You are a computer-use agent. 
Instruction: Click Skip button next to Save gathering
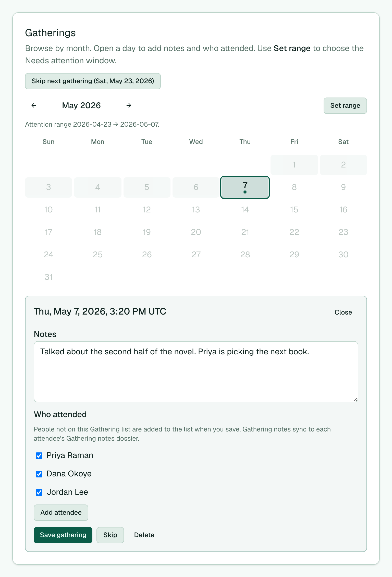click(x=110, y=535)
